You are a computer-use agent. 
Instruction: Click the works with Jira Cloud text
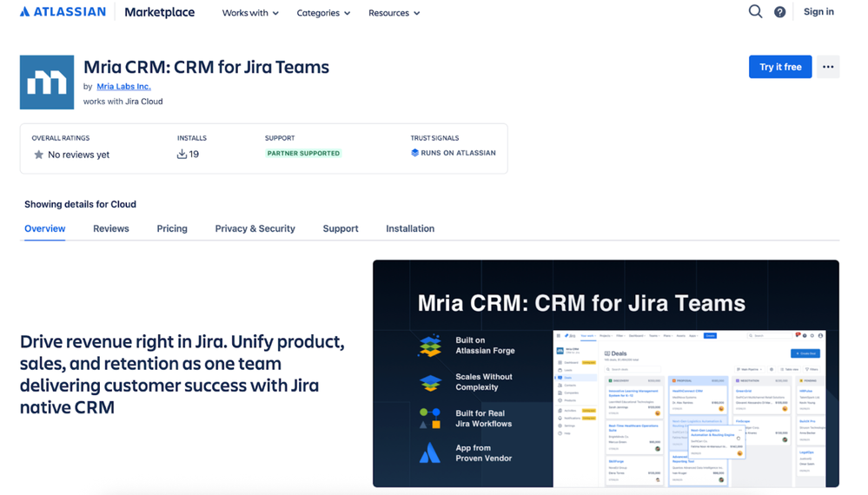pos(123,102)
